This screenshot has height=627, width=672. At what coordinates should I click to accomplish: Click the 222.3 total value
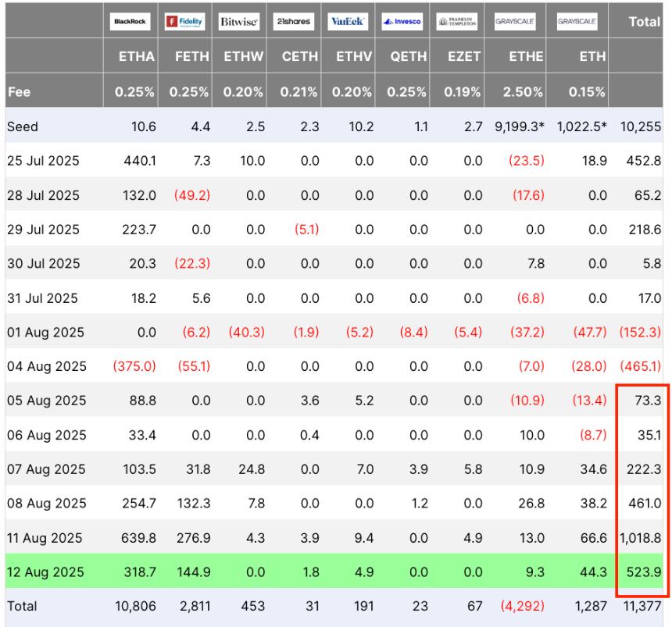coord(644,469)
